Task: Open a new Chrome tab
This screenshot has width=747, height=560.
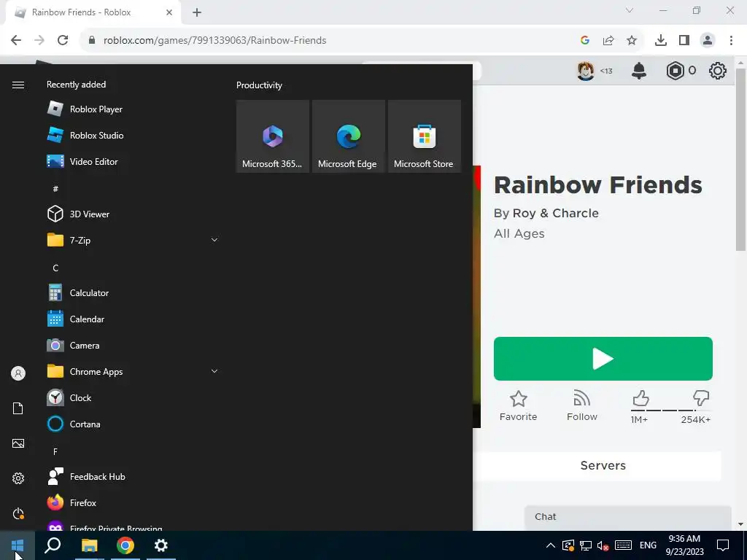Action: point(197,12)
